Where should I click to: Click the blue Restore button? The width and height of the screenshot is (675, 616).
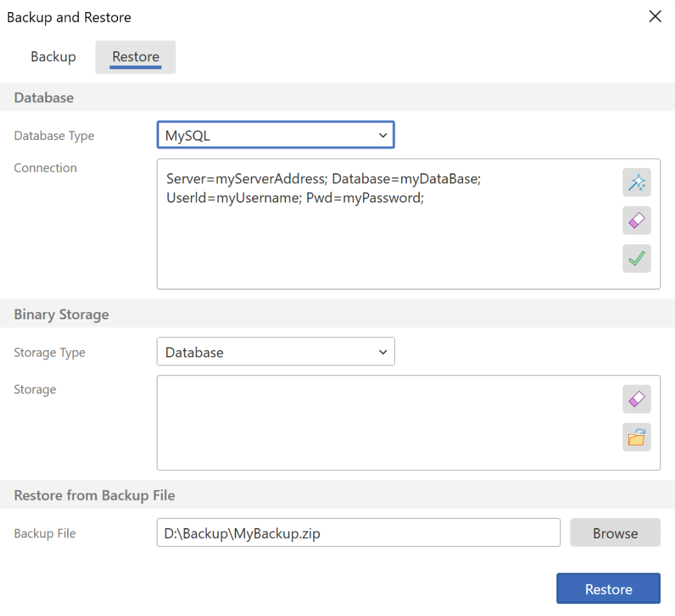coord(608,589)
